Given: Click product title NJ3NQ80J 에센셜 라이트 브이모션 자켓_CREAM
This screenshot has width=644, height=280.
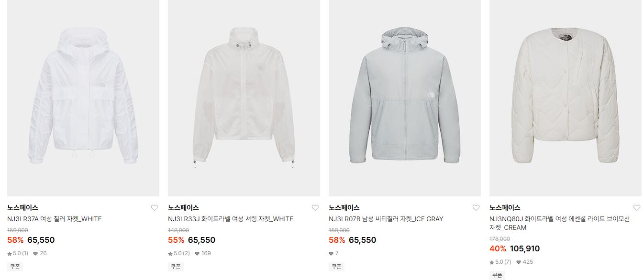Looking at the screenshot, I should pos(559,223).
